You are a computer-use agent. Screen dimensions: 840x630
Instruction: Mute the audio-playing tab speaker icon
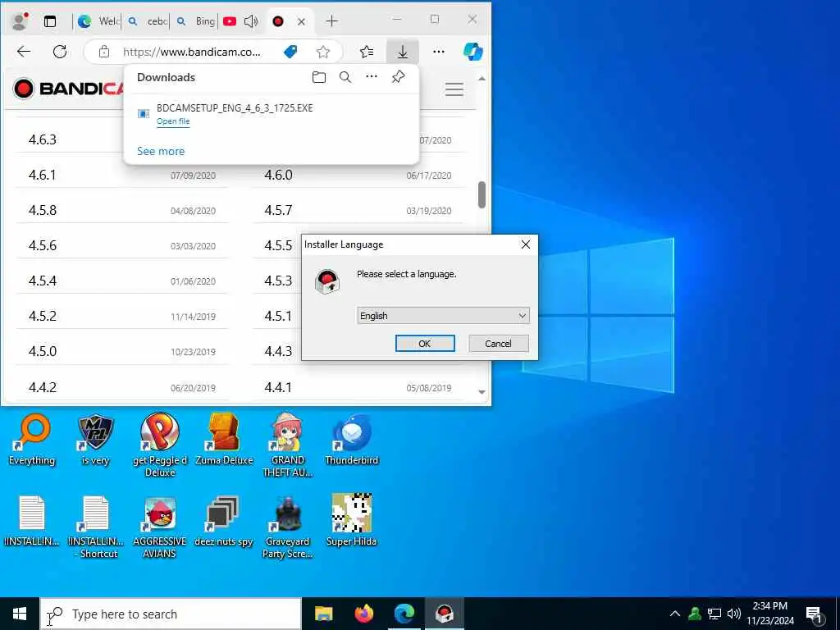[x=251, y=21]
